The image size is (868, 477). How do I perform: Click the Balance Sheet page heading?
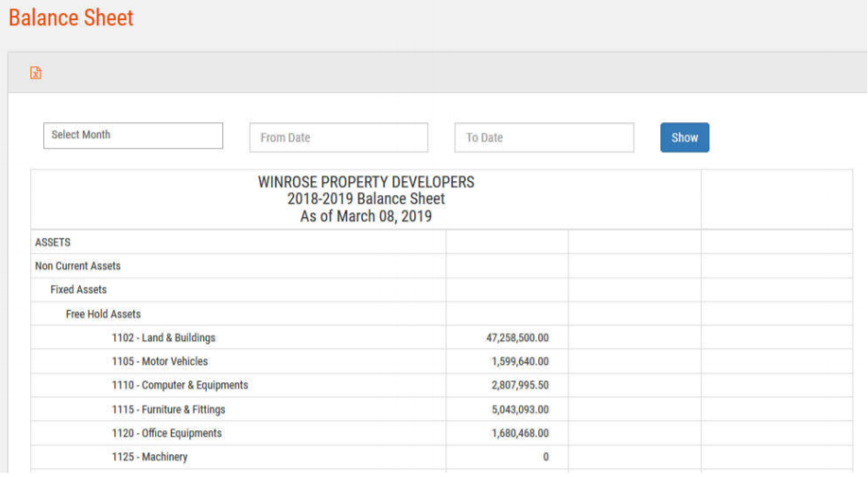point(71,17)
